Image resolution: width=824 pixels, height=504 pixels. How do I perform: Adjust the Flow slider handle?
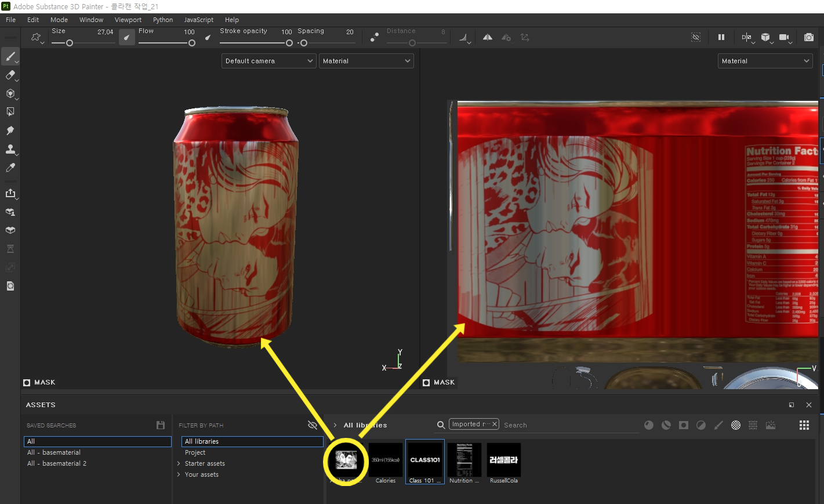[191, 43]
